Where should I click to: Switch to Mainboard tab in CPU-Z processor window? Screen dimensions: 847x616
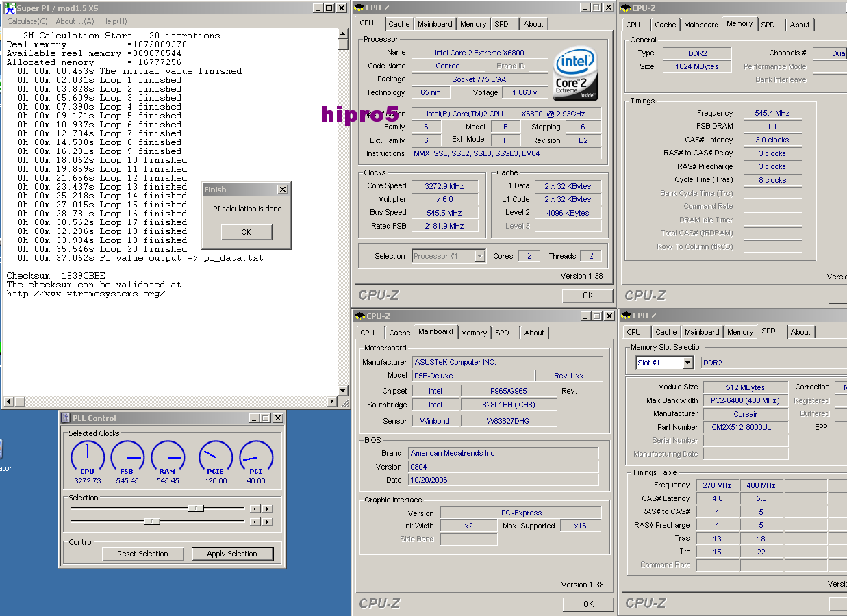435,24
